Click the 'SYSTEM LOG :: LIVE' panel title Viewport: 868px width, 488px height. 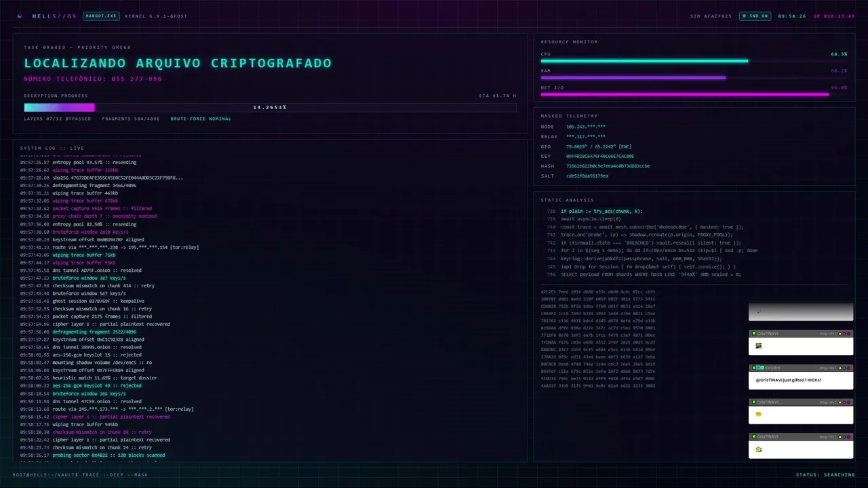(x=52, y=148)
